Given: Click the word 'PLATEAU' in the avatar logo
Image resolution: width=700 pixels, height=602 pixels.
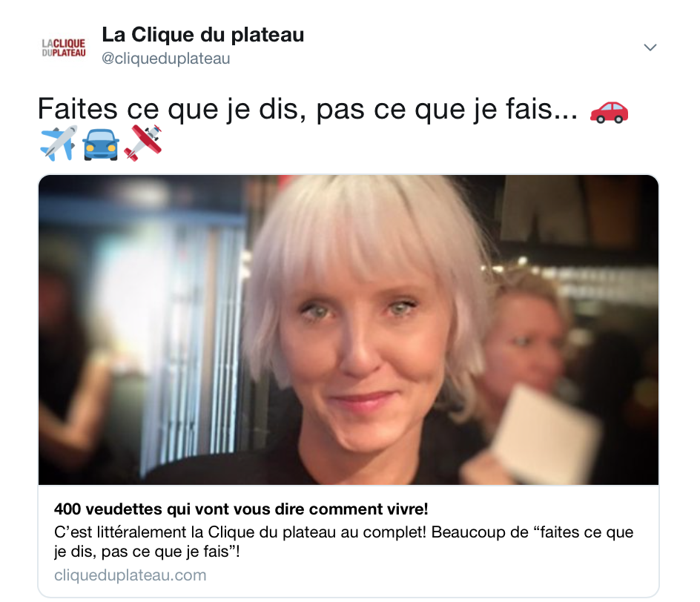Looking at the screenshot, I should pos(69,53).
